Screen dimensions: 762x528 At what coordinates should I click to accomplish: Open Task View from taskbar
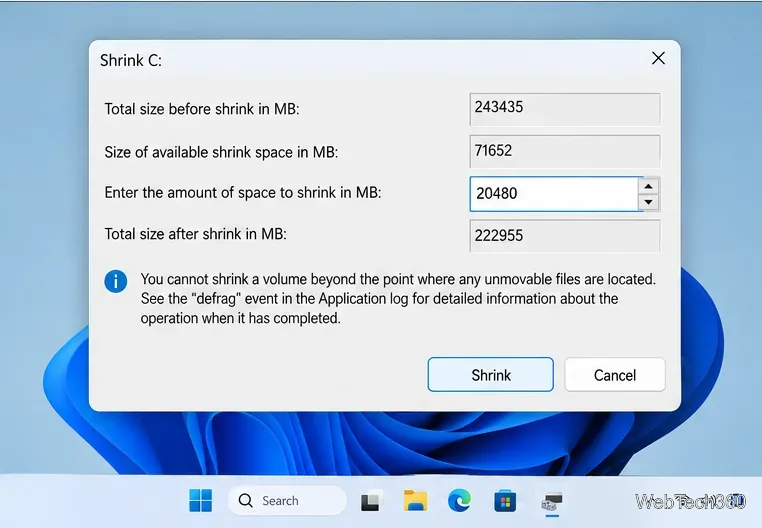371,501
